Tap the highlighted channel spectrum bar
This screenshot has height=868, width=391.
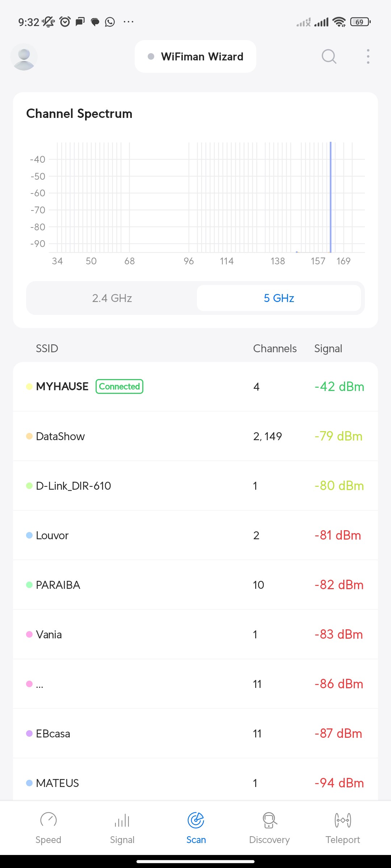point(331,197)
